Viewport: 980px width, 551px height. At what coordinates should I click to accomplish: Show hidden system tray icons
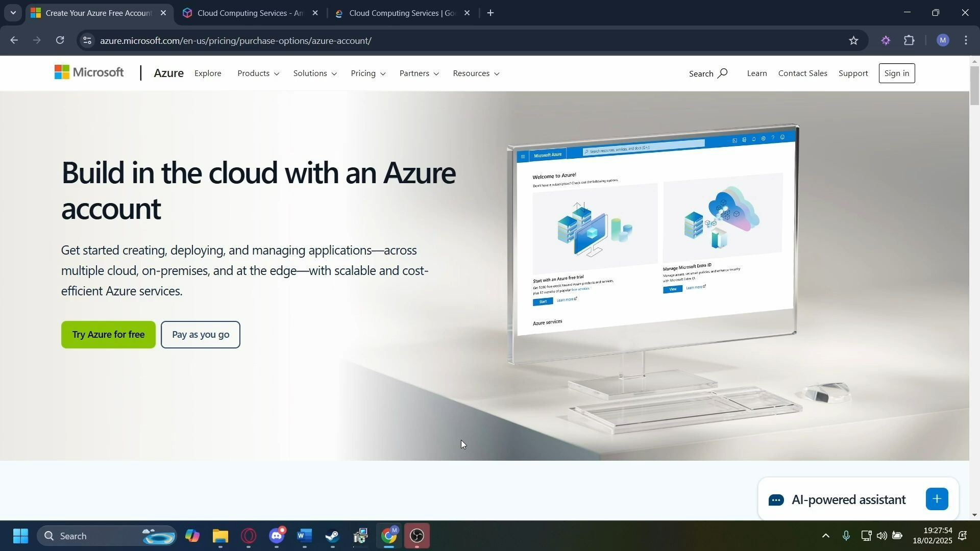coord(825,536)
